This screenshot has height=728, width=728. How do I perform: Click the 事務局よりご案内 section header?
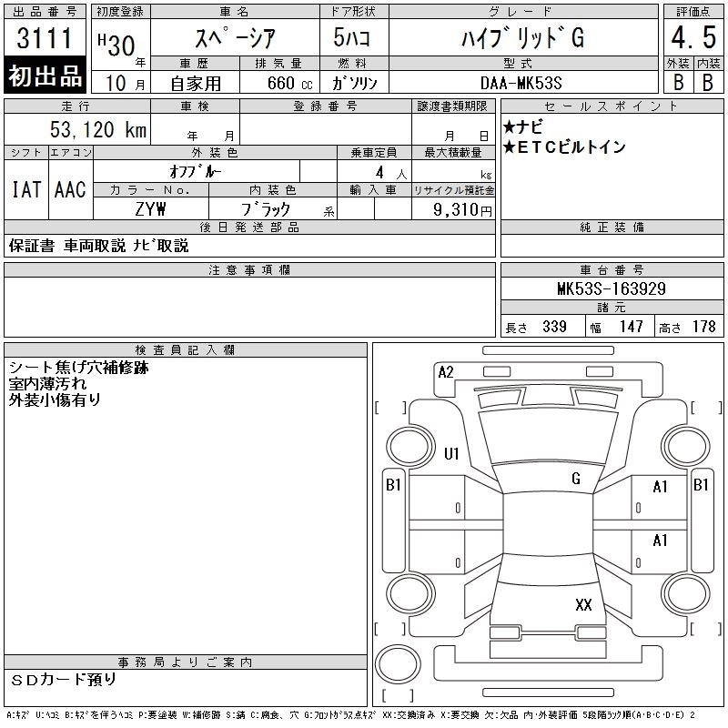tap(186, 662)
